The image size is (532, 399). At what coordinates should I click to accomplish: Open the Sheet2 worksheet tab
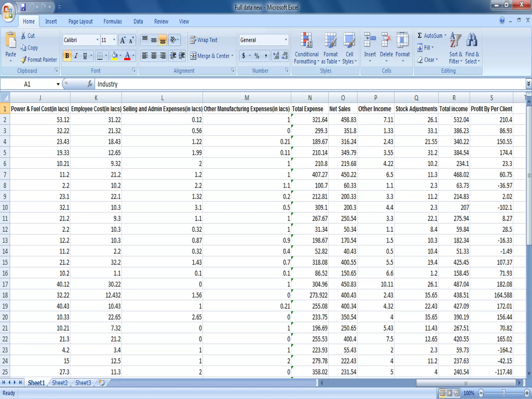60,383
